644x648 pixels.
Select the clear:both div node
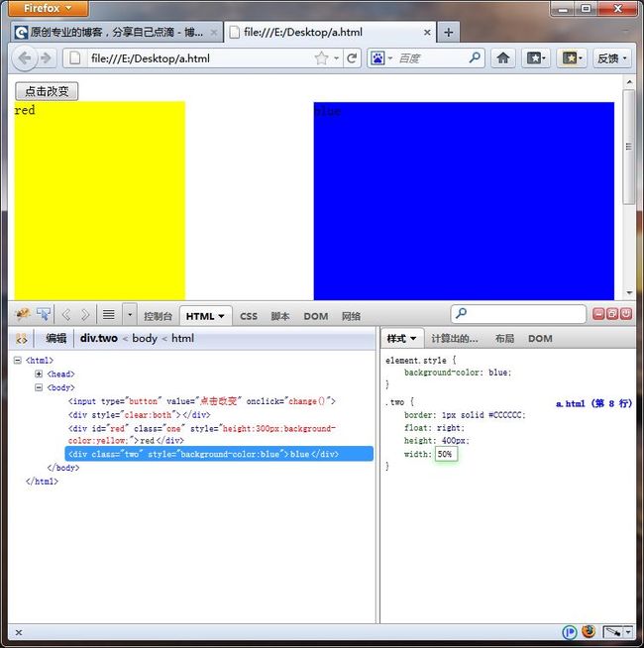click(x=140, y=414)
